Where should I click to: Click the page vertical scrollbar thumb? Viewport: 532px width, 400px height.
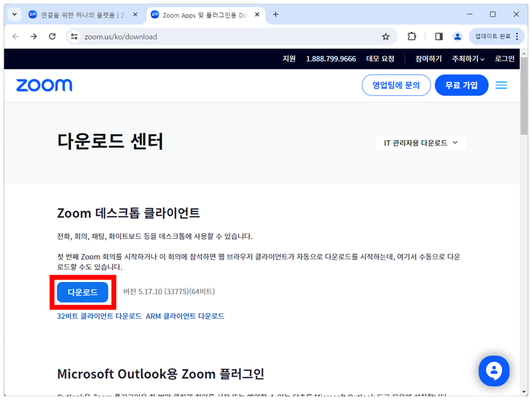point(524,96)
